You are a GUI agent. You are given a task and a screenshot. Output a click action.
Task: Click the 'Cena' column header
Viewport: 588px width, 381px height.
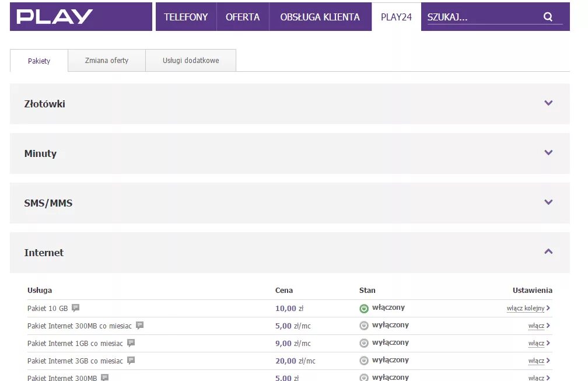[x=284, y=290]
